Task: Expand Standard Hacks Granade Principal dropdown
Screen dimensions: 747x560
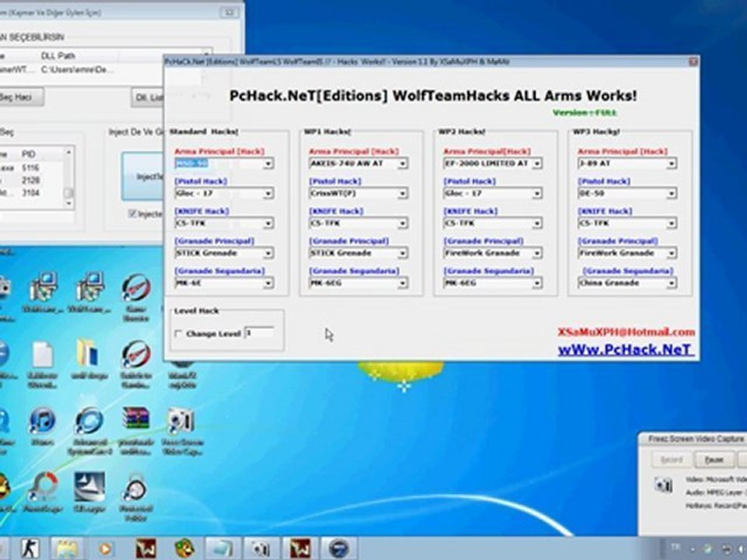Action: pyautogui.click(x=268, y=254)
